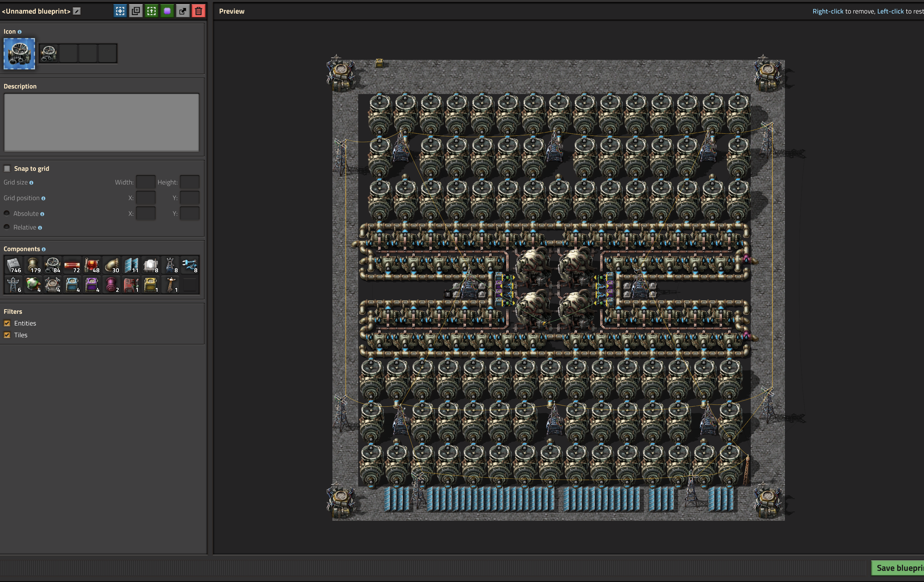Viewport: 924px width, 582px height.
Task: Click the Absolute X field
Action: pos(146,213)
